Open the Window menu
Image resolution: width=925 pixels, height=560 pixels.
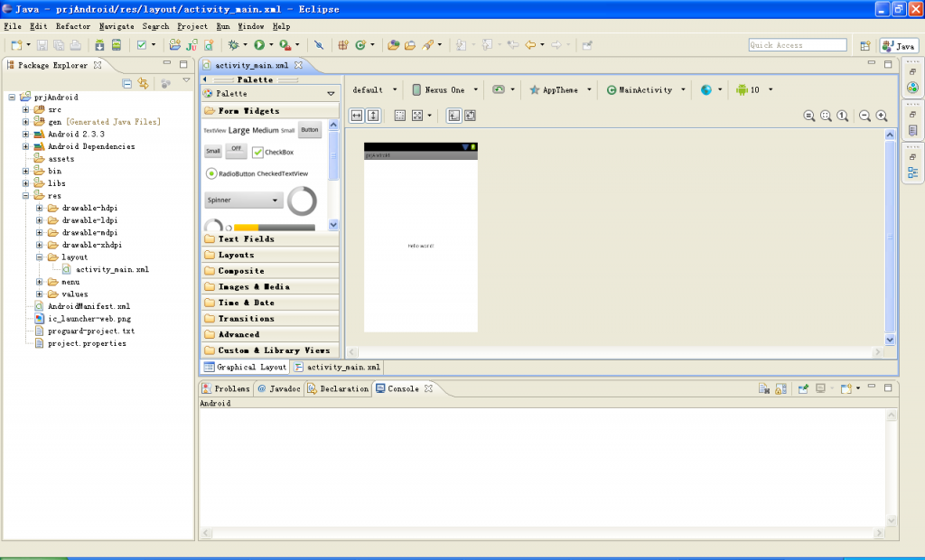click(251, 26)
